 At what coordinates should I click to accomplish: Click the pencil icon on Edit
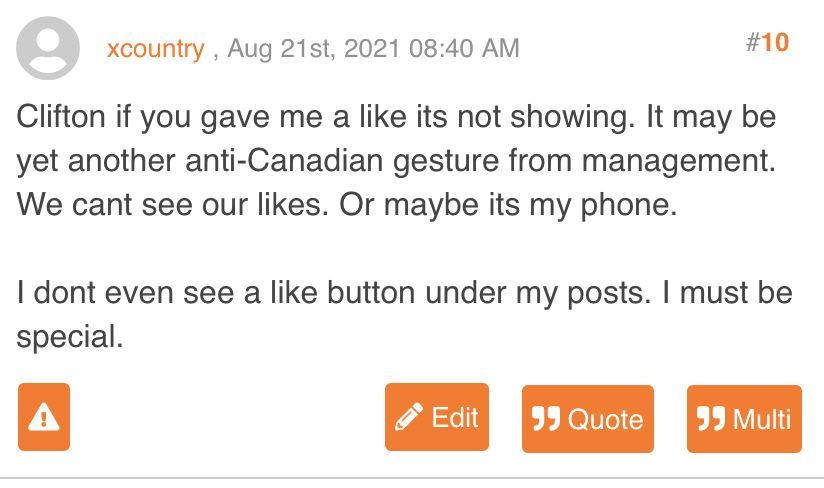click(409, 418)
